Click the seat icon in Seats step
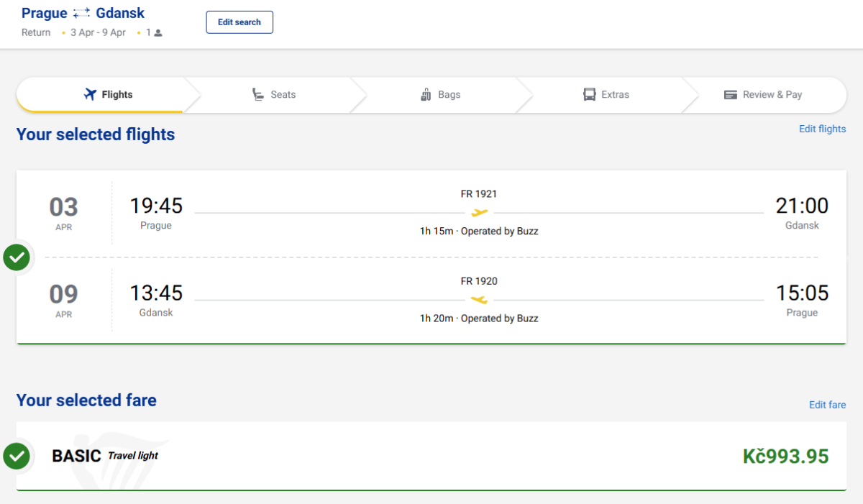 pos(258,94)
